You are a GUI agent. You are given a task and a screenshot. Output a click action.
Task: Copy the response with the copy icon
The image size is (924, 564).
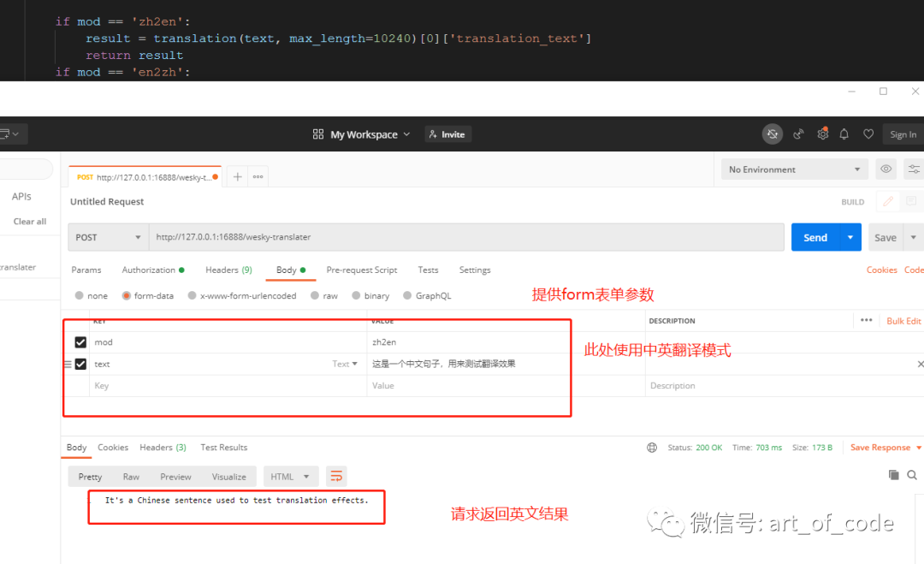pos(893,474)
